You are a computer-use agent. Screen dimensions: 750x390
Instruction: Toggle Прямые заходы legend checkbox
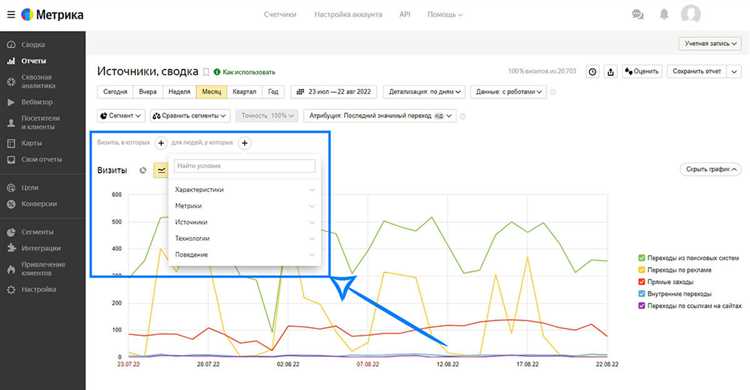point(642,282)
